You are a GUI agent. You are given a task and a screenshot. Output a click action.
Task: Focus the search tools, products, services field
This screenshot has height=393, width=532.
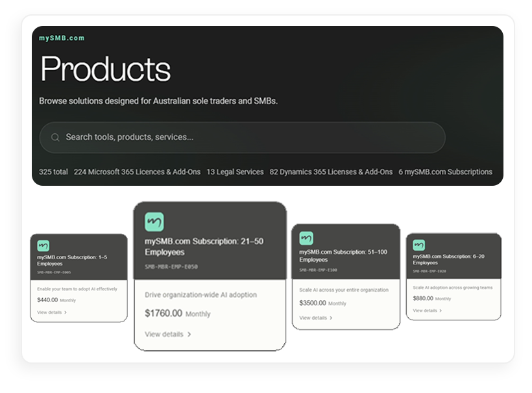tap(242, 137)
